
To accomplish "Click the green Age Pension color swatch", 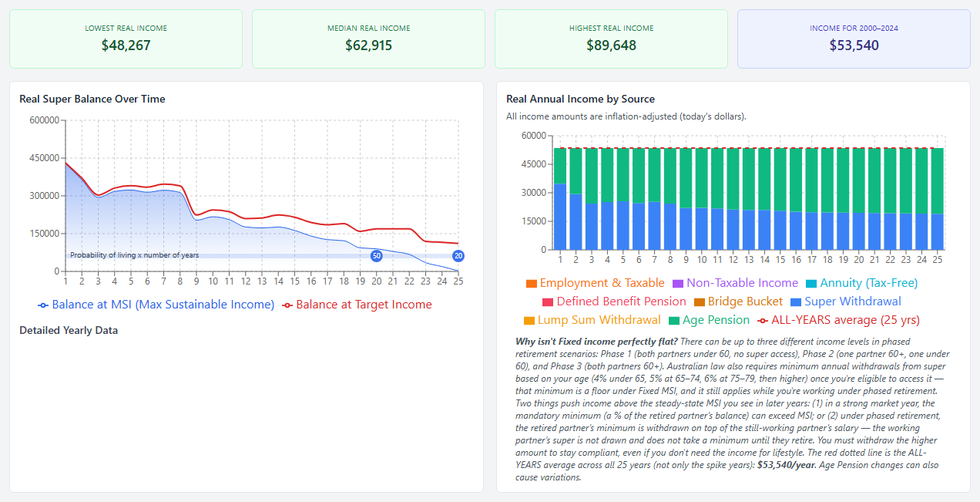I will point(673,321).
